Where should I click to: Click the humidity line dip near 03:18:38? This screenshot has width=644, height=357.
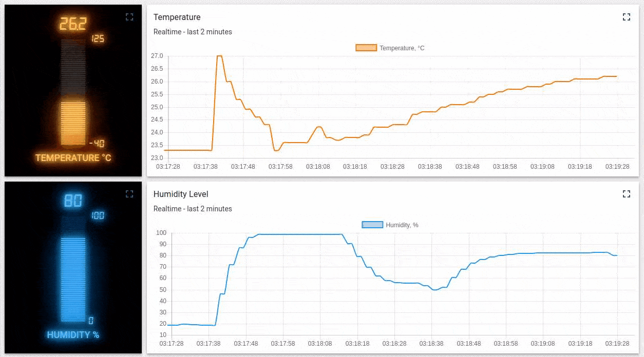tap(434, 290)
